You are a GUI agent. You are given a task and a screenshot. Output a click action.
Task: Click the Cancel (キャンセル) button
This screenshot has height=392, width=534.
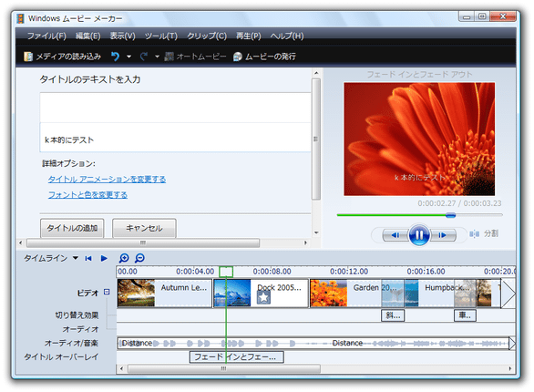point(144,228)
